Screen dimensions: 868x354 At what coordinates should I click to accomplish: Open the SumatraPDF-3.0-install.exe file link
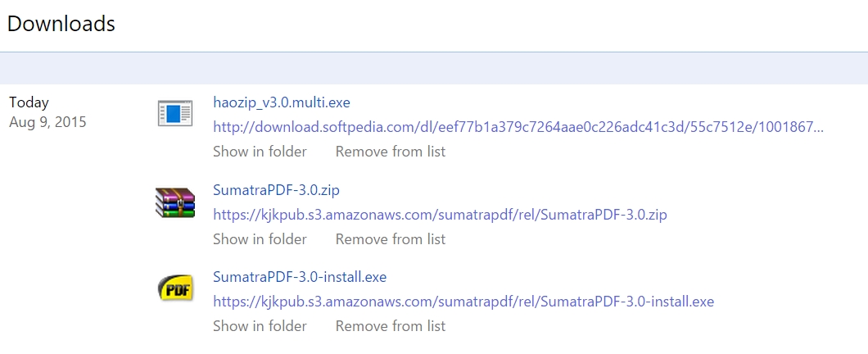[x=300, y=277]
